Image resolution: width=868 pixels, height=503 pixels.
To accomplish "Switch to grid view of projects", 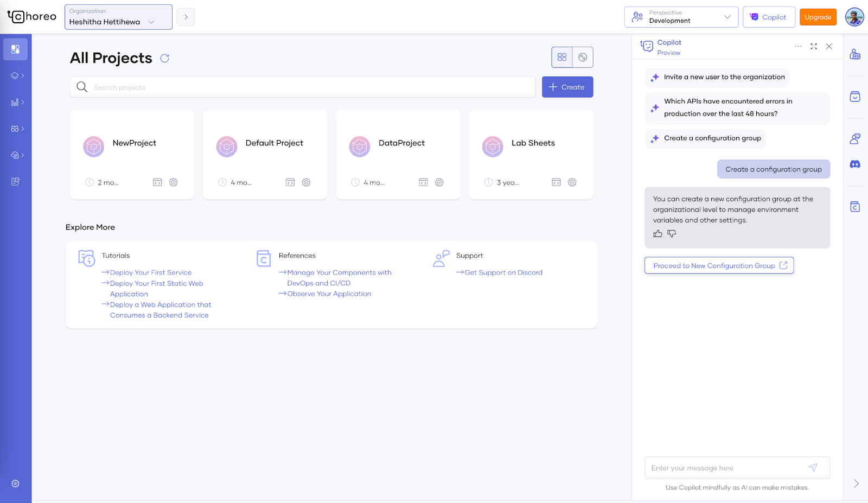I will tap(563, 57).
